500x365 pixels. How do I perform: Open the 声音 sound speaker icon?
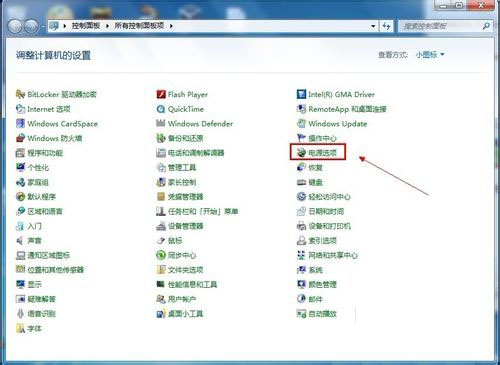pos(21,240)
